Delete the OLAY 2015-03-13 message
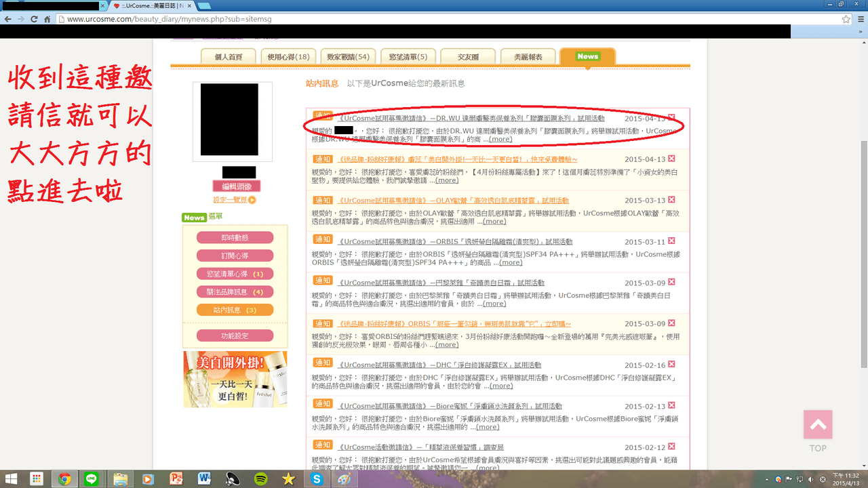 coord(671,200)
